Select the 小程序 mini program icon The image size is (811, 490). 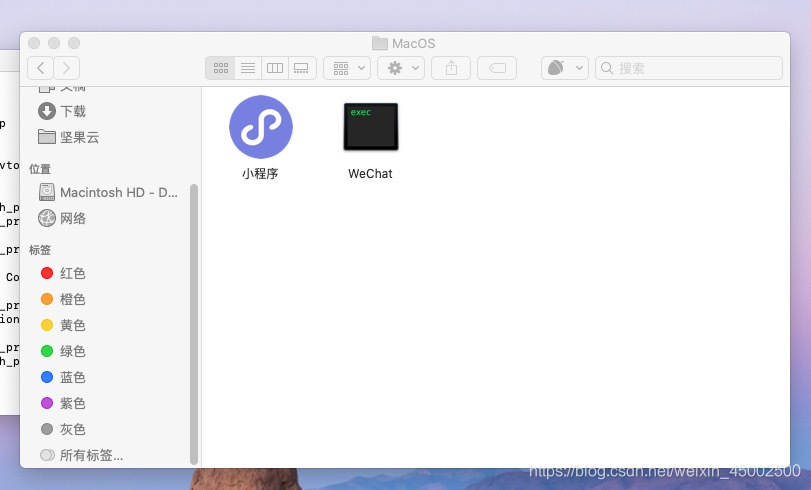(261, 127)
